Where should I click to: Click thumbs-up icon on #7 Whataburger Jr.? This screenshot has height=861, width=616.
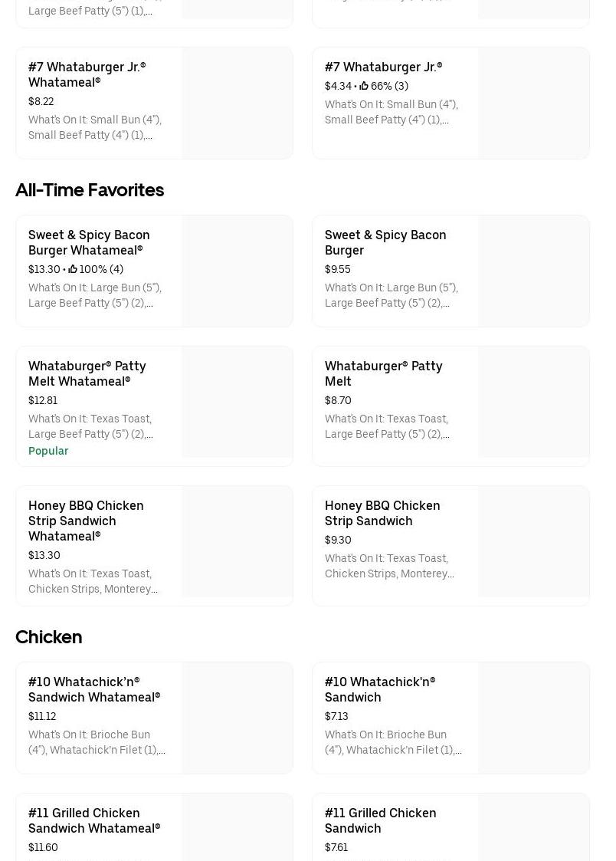(364, 86)
